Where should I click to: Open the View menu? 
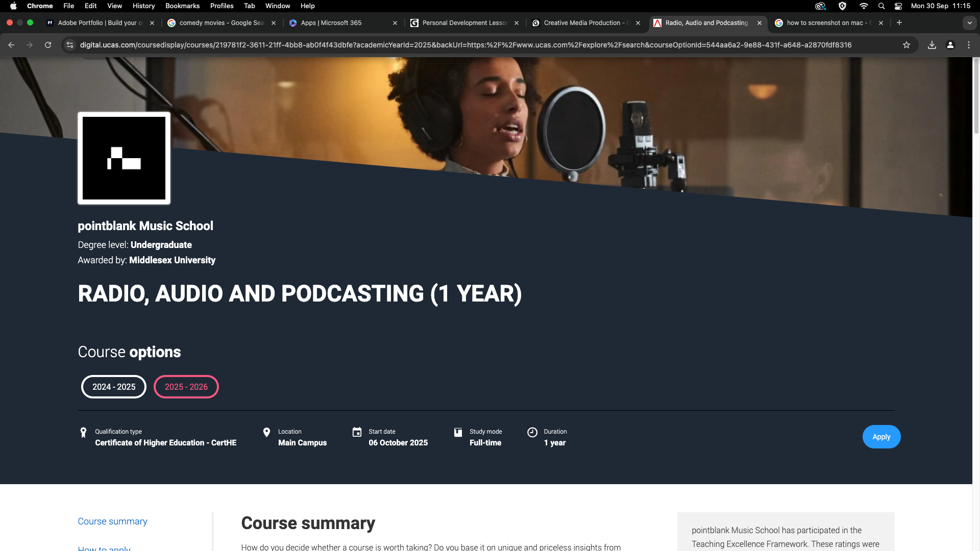point(115,6)
